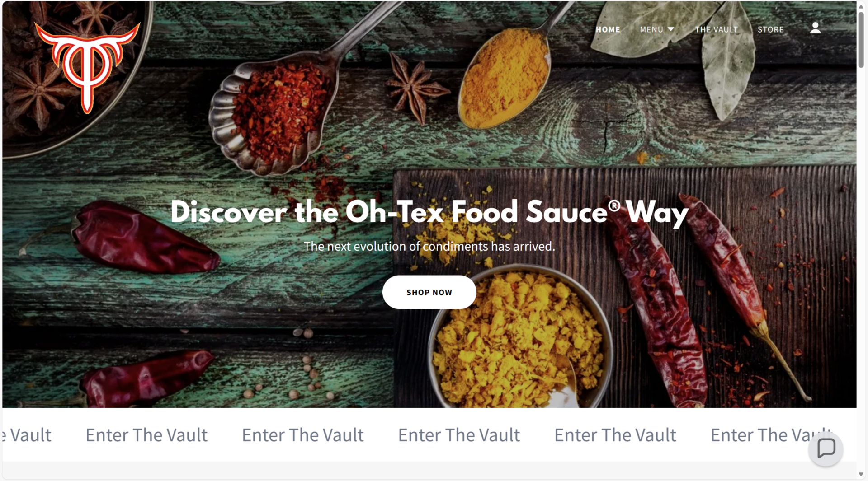
Task: Click the SHOP NOW button
Action: (x=429, y=292)
